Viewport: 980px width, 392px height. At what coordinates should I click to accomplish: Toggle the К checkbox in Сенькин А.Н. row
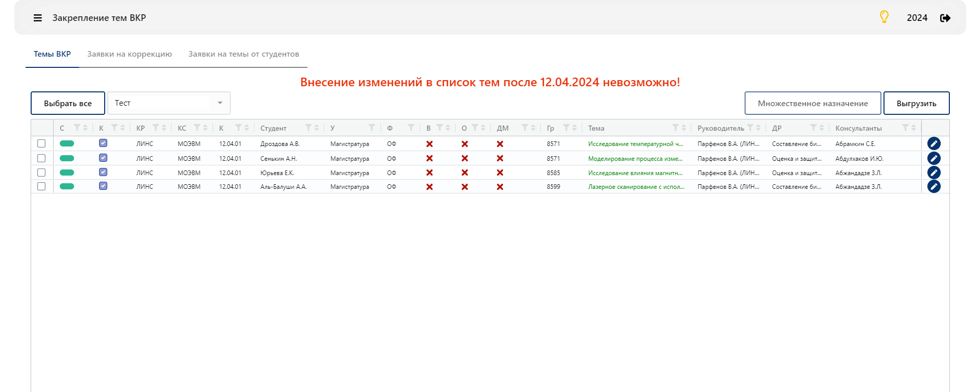(103, 158)
